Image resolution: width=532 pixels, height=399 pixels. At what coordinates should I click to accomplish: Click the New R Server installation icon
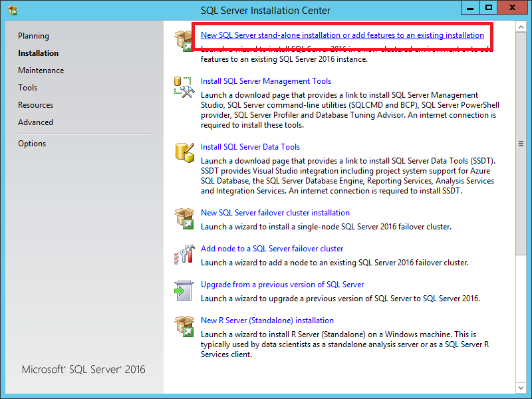pos(184,326)
